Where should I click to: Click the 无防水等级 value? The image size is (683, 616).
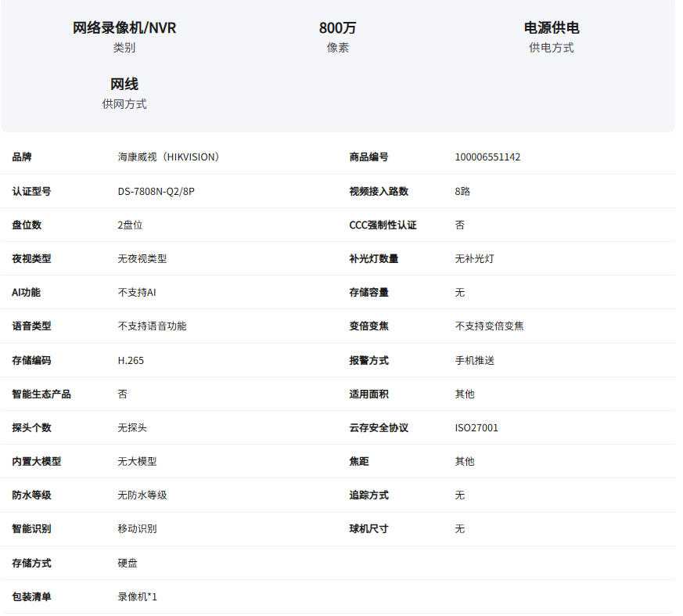pyautogui.click(x=142, y=495)
